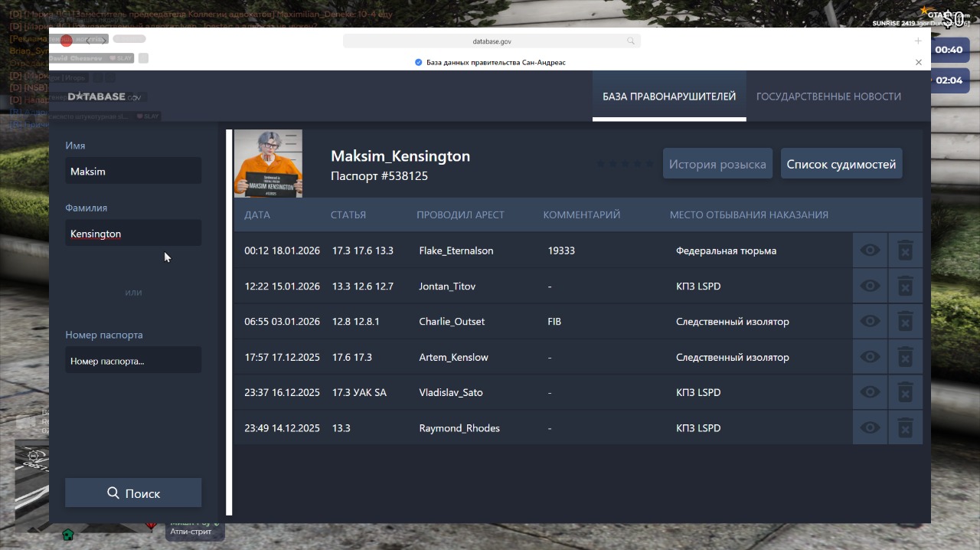Screen dimensions: 980x550
Task: Open История розыска wanted history
Action: (717, 164)
